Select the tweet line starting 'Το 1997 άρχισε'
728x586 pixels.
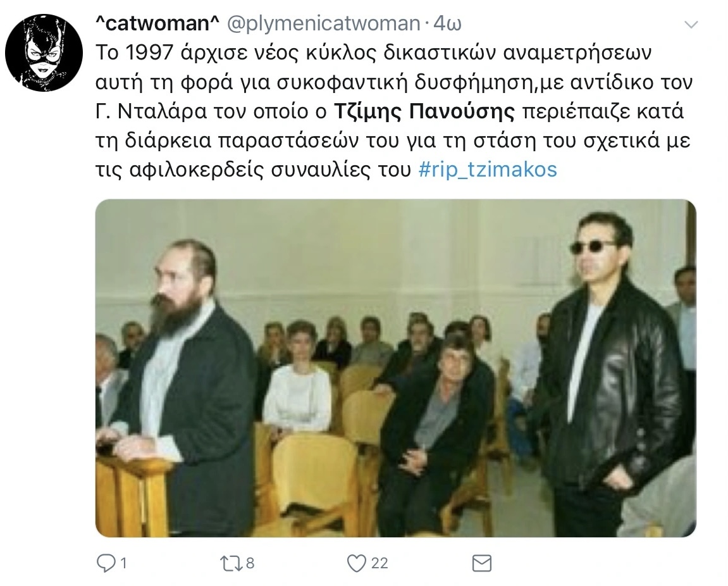[373, 53]
